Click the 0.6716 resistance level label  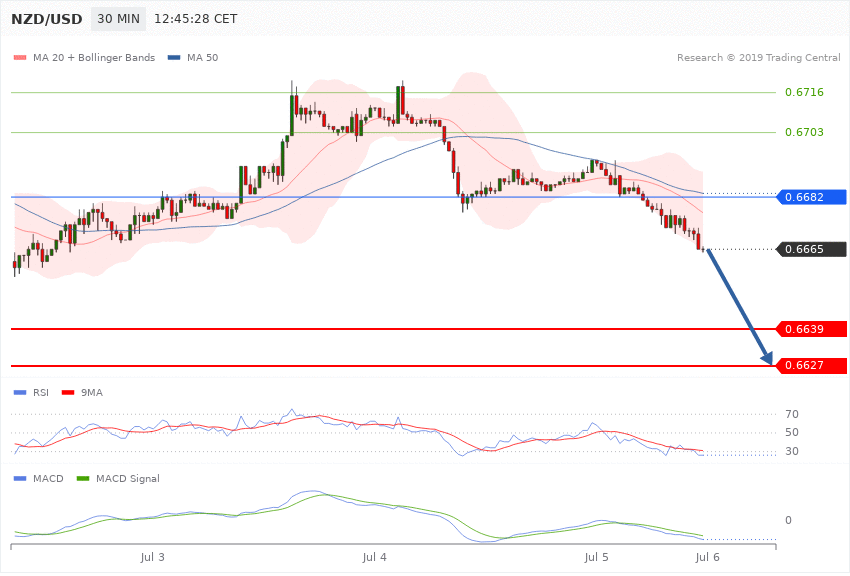tap(804, 92)
